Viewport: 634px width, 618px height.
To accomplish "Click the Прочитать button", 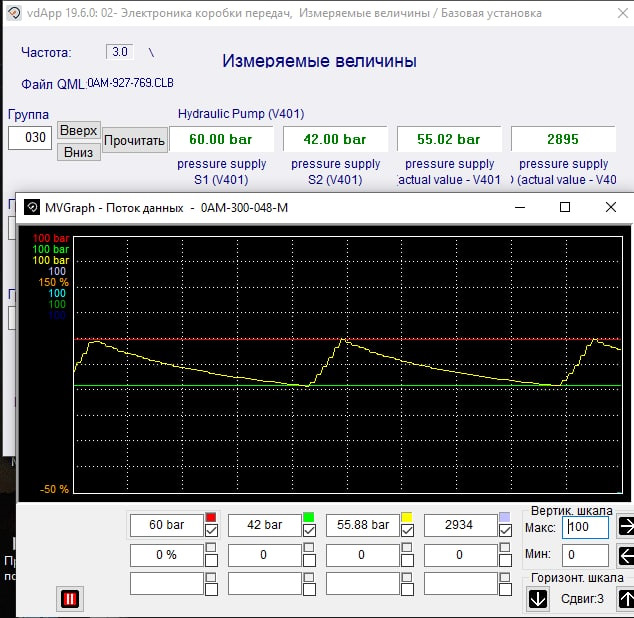I will 134,141.
